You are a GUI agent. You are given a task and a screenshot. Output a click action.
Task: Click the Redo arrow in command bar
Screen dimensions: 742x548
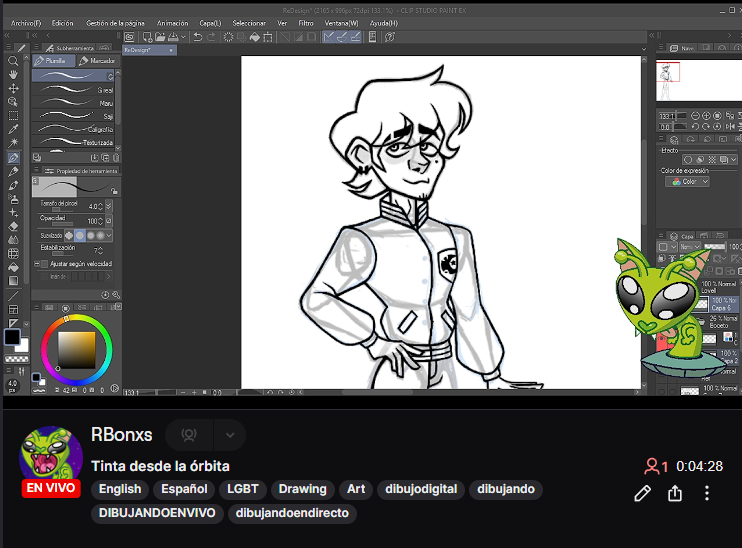tap(211, 37)
